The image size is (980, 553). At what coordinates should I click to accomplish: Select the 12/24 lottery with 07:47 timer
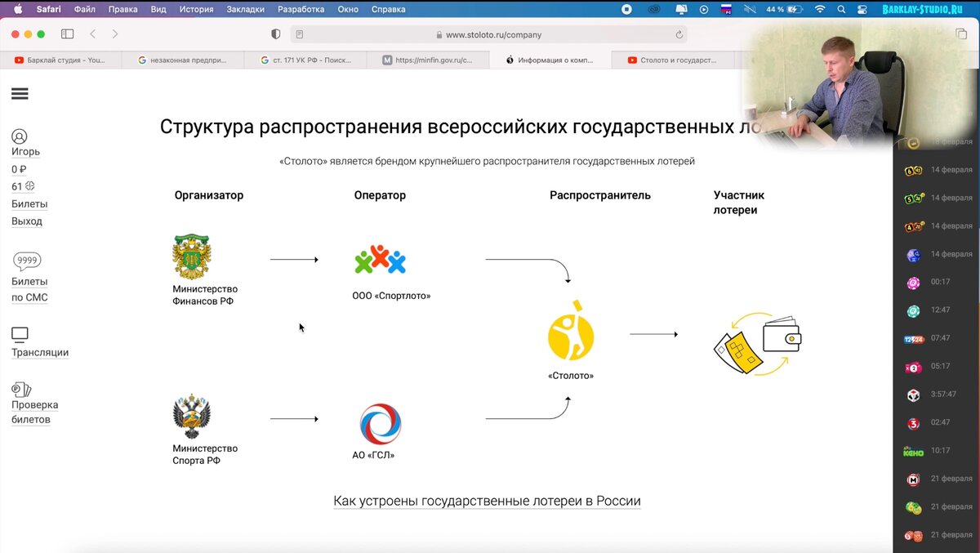tap(913, 338)
